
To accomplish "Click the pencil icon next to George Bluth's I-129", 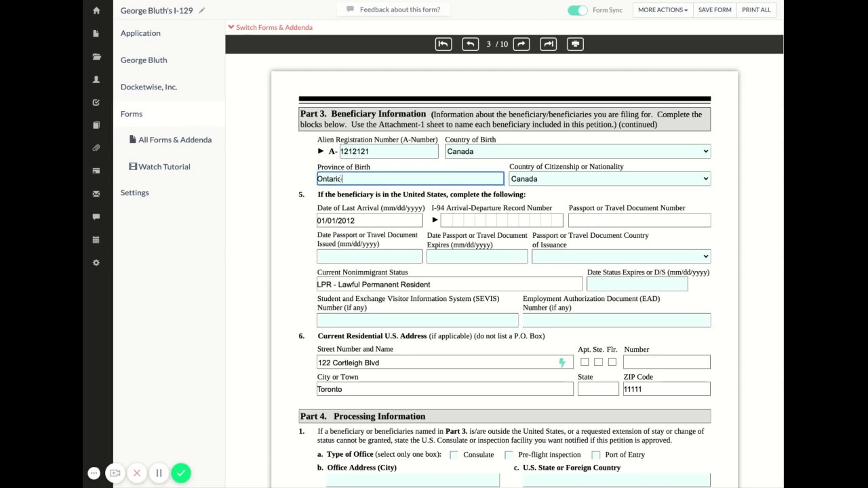I will click(202, 10).
